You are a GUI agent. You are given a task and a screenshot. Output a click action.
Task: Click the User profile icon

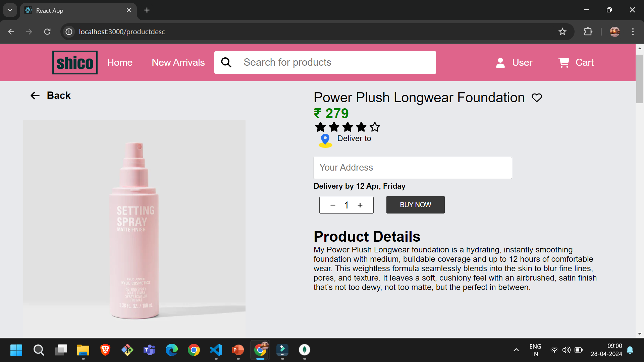(500, 62)
